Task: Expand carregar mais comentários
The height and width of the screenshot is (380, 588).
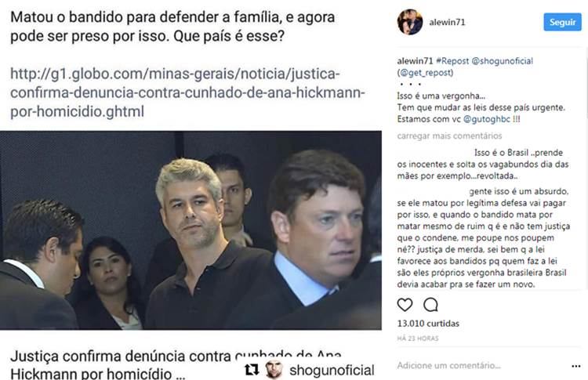Action: 449,136
